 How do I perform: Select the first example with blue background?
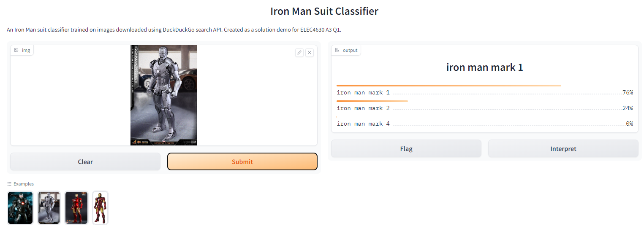pyautogui.click(x=20, y=208)
